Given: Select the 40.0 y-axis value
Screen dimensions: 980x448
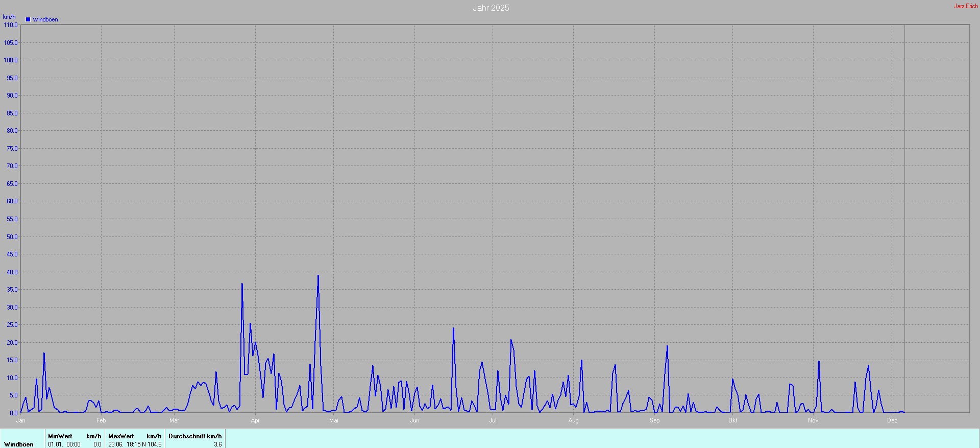Looking at the screenshot, I should (x=12, y=272).
